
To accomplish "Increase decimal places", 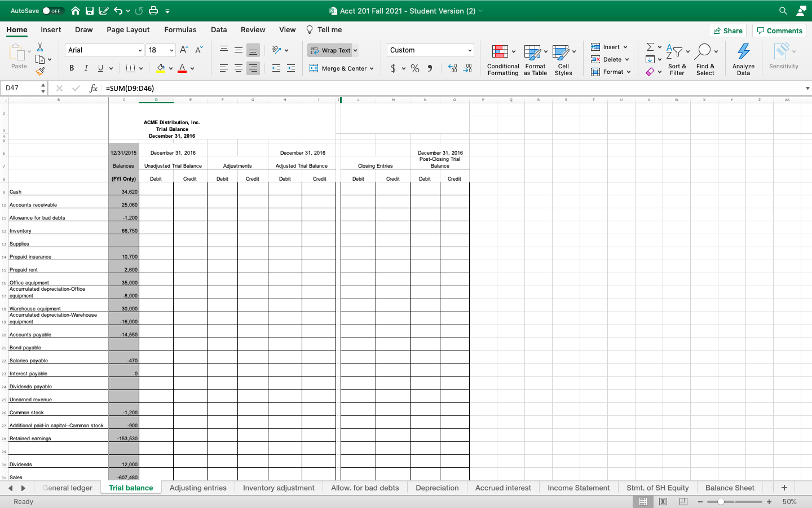I will [x=452, y=68].
